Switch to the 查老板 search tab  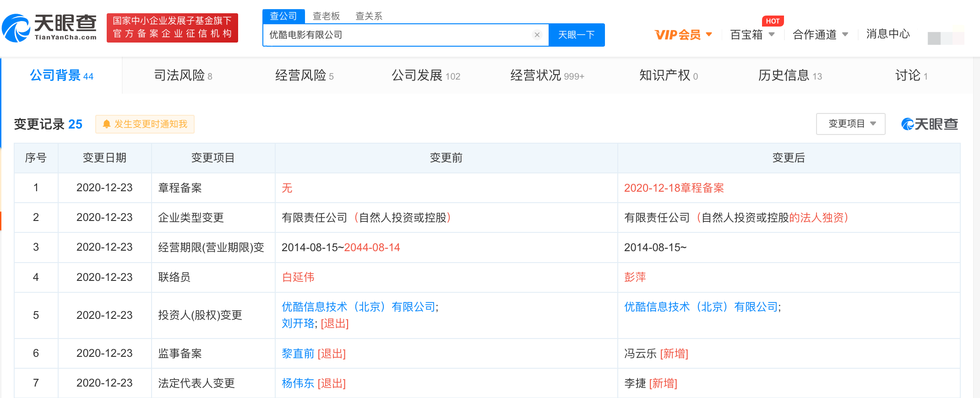pyautogui.click(x=326, y=16)
